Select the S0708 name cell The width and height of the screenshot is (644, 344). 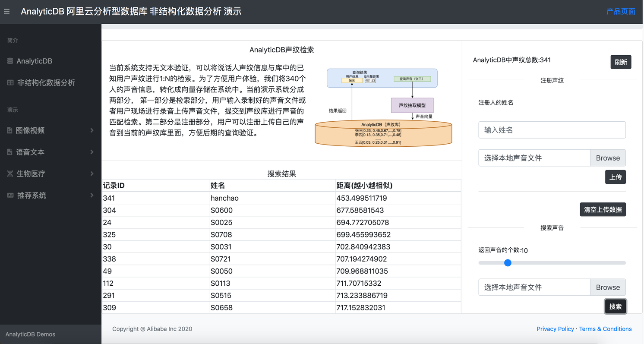272,235
